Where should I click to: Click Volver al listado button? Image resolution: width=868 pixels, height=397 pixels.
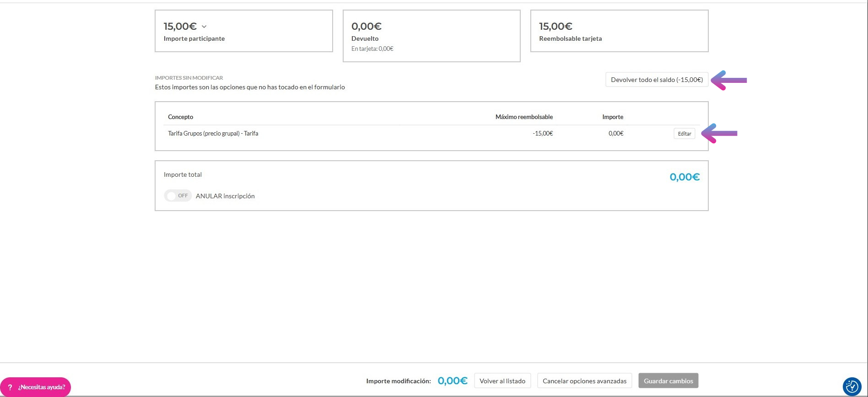pyautogui.click(x=502, y=381)
